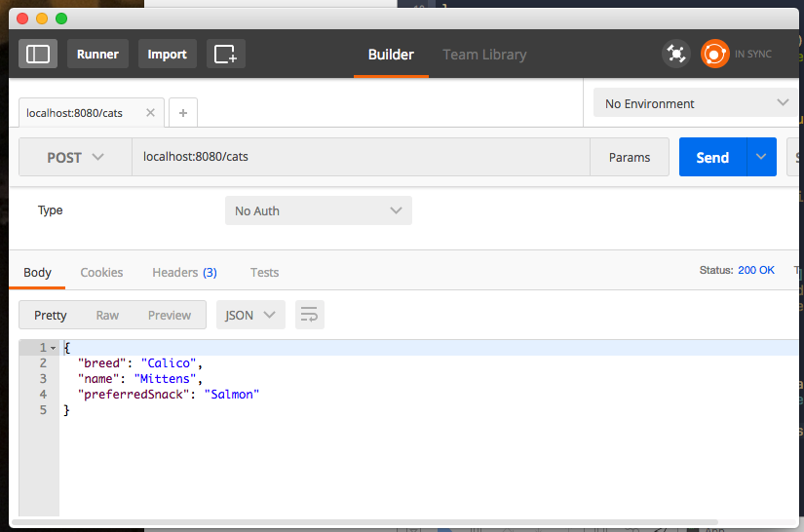Select Pretty response view
This screenshot has height=532, width=804.
click(51, 315)
